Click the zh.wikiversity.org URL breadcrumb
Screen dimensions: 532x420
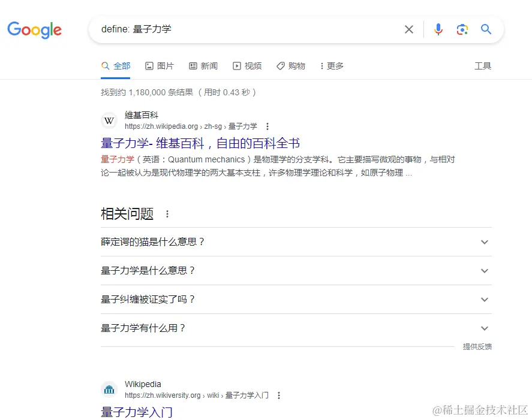(197, 395)
